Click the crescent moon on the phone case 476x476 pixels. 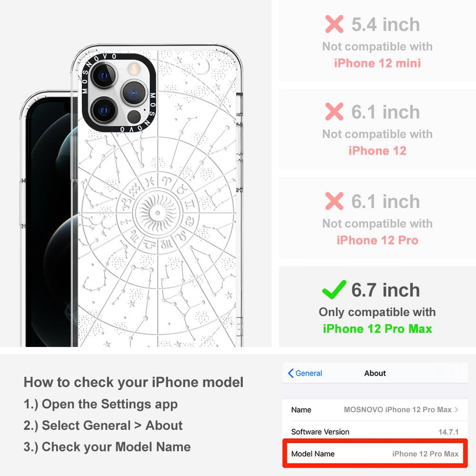tap(203, 67)
